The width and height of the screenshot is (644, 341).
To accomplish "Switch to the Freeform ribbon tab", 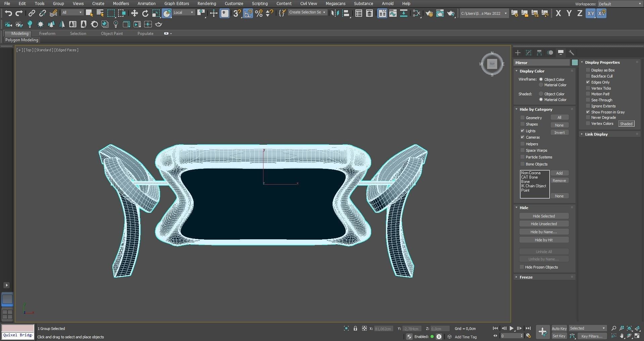I will (x=47, y=34).
